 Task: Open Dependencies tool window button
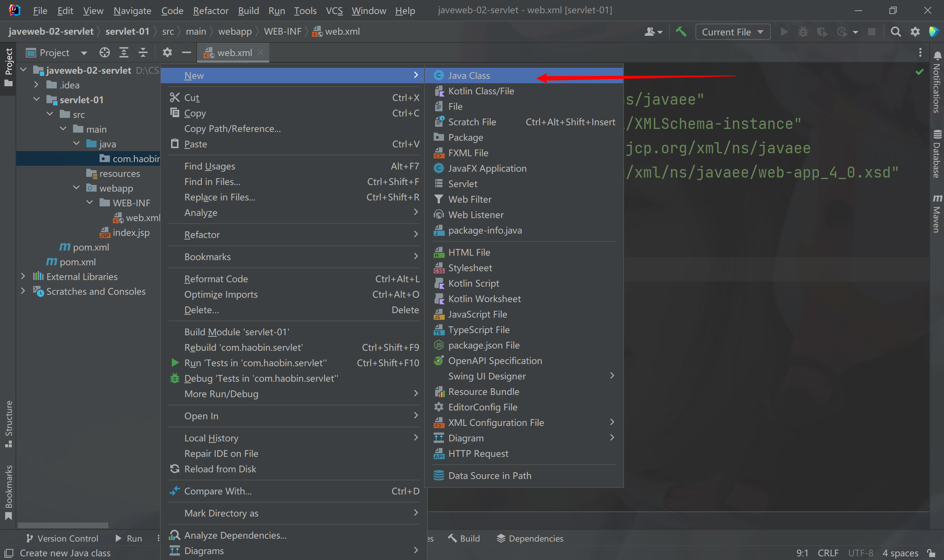(530, 538)
